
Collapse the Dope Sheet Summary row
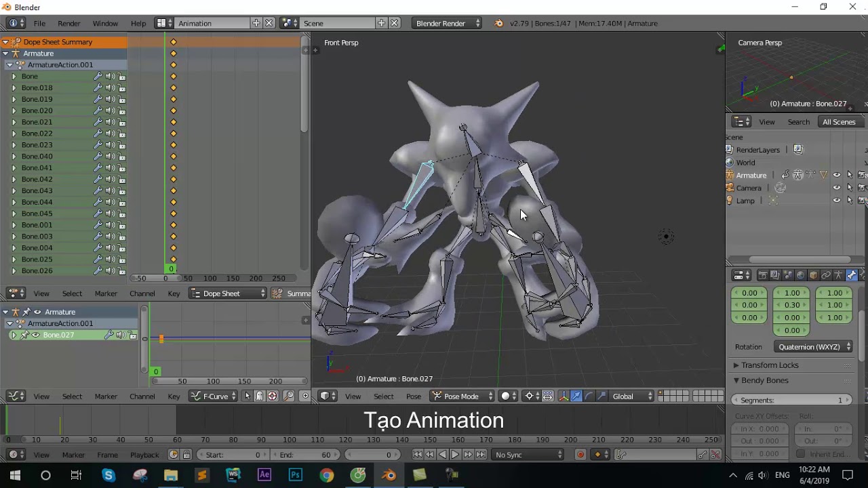5,42
